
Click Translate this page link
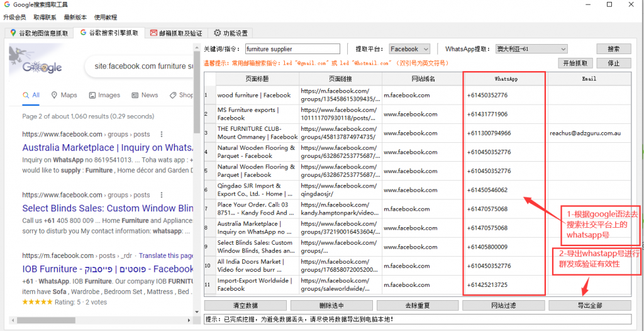(166, 255)
